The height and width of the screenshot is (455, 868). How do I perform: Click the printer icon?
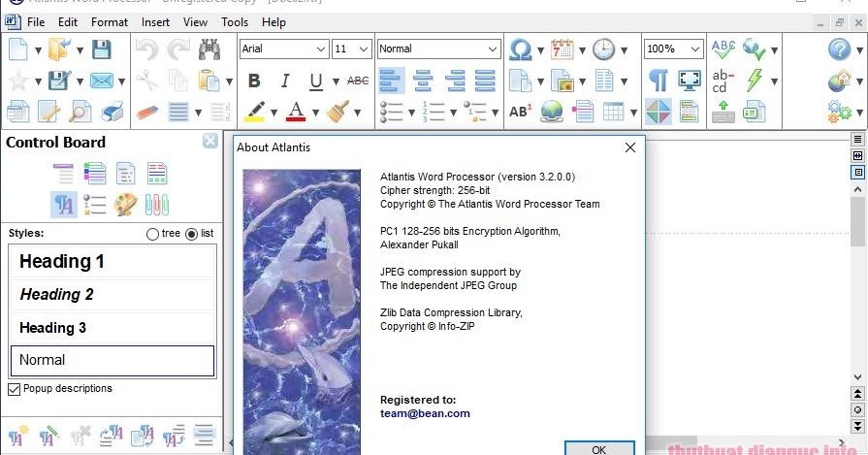click(113, 112)
